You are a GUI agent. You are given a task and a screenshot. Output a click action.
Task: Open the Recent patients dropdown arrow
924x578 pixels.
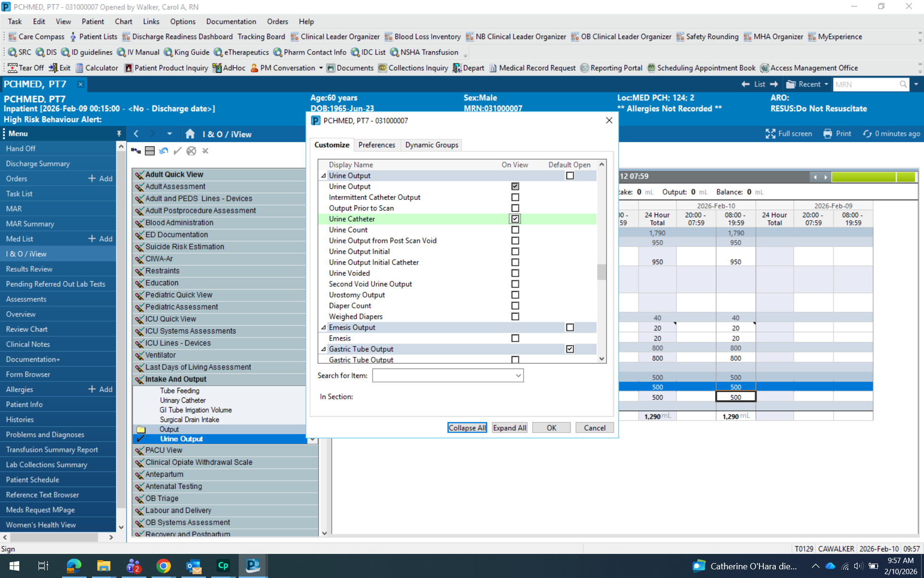point(826,84)
